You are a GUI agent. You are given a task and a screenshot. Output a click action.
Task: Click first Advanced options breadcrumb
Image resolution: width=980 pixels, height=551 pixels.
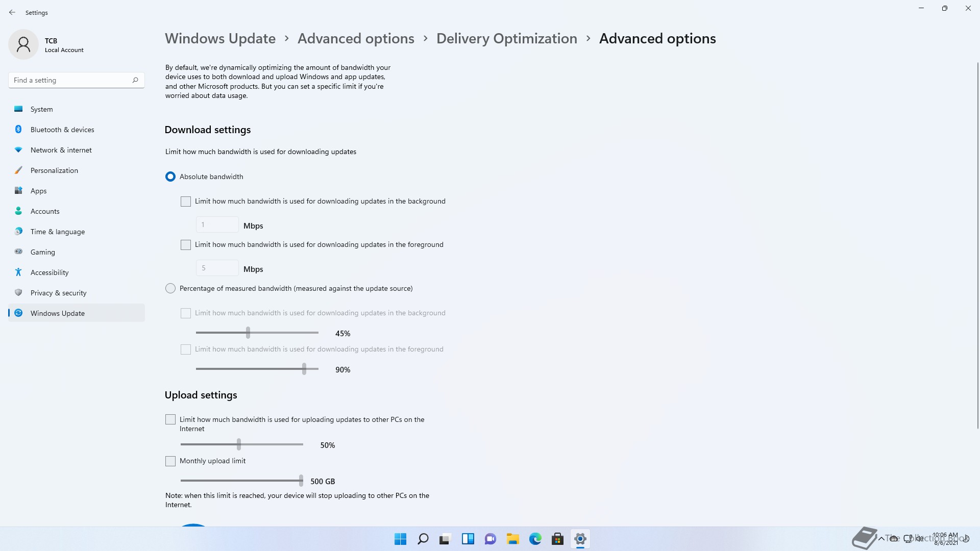(x=356, y=39)
